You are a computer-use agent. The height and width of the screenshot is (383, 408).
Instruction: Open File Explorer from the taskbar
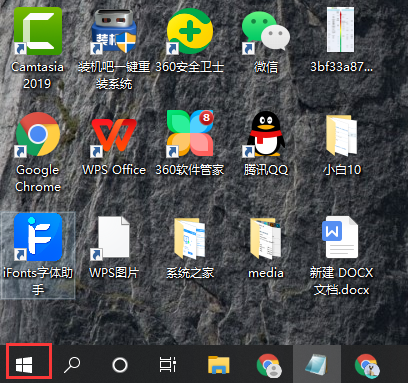point(218,365)
